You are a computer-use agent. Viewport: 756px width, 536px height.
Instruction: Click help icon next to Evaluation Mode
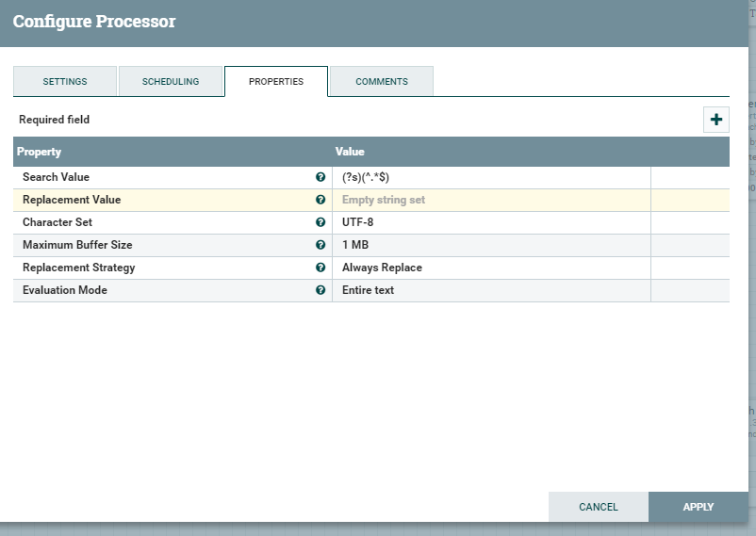[320, 290]
